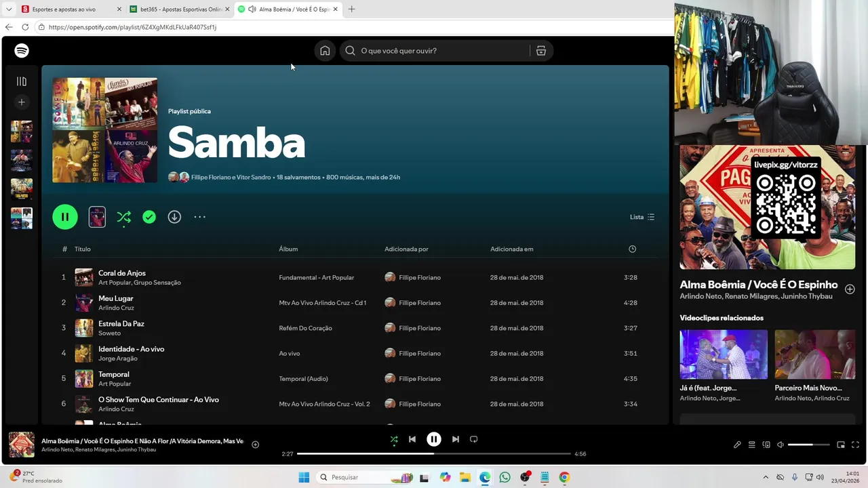Toggle fullscreen view in the player bar

pos(855,445)
